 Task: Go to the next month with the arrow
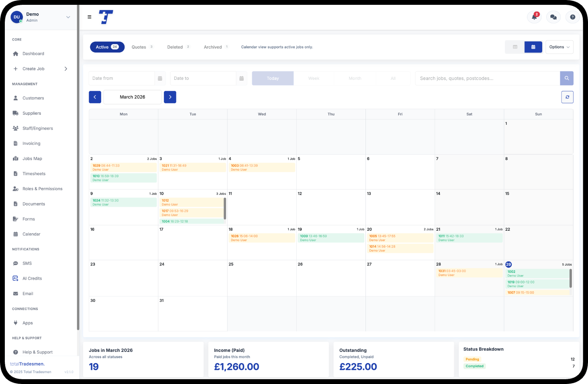pos(170,97)
